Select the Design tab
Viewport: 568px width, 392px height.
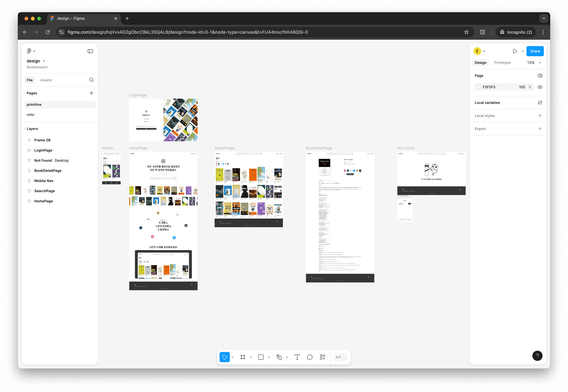coord(480,63)
